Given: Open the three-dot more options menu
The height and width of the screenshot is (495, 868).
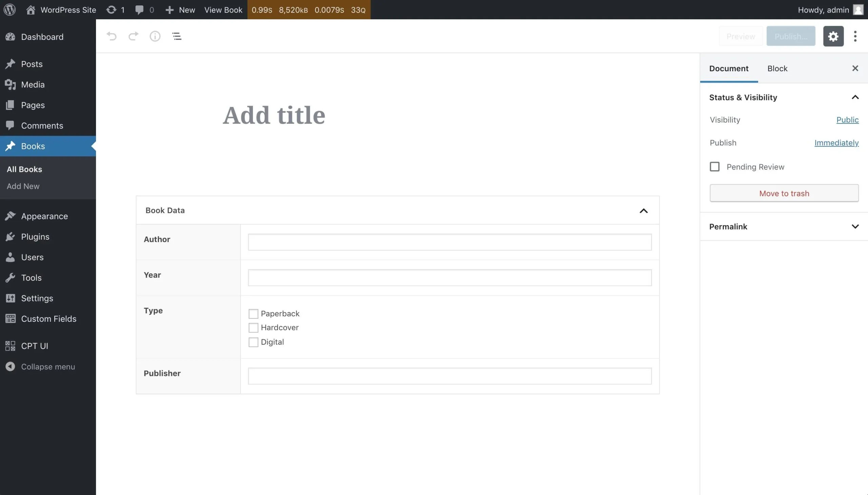Looking at the screenshot, I should (x=855, y=36).
